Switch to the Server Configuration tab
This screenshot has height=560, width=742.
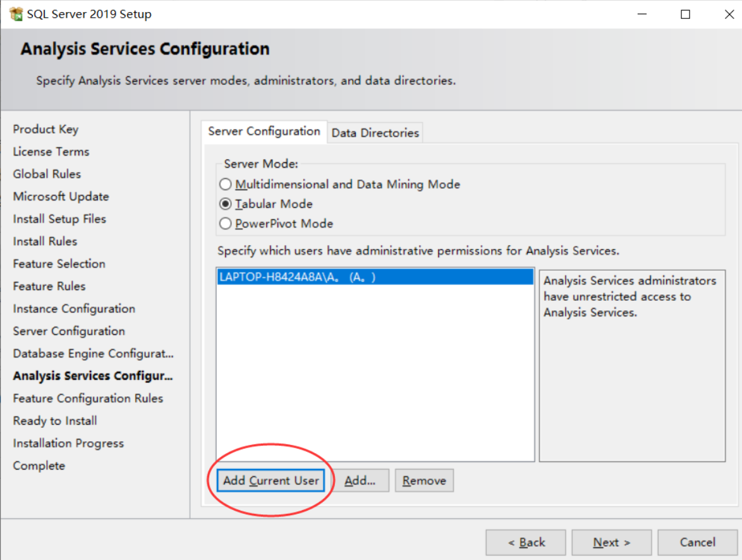[264, 131]
